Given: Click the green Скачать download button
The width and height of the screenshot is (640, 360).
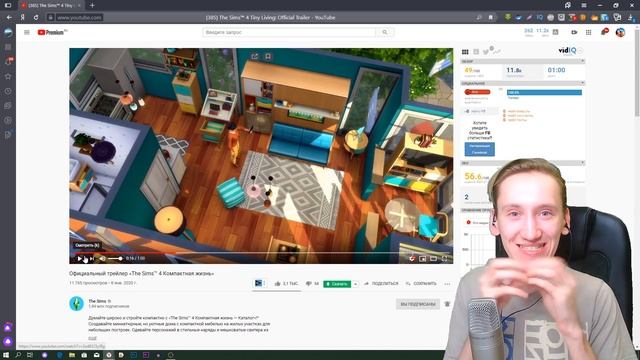Looking at the screenshot, I should 337,284.
